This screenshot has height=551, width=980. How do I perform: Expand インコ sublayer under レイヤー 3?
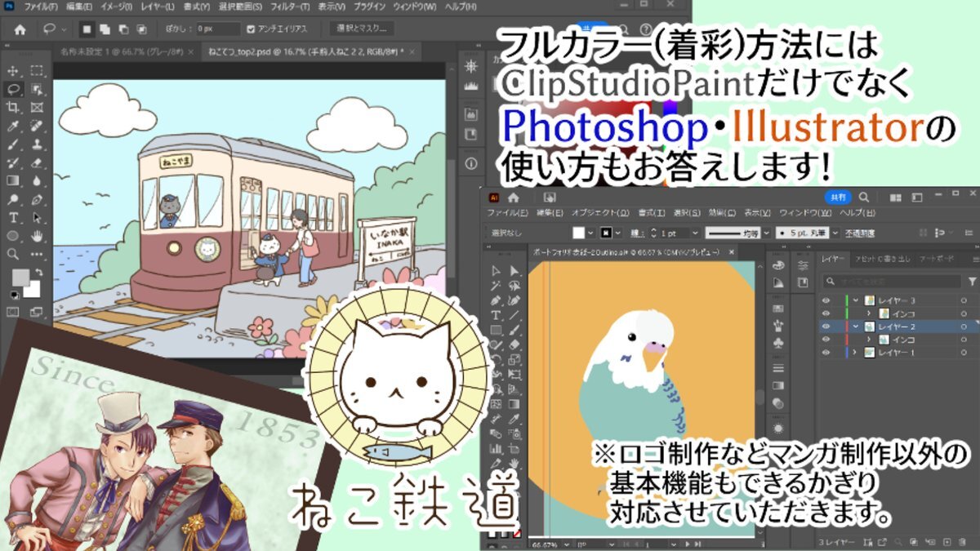pyautogui.click(x=868, y=313)
